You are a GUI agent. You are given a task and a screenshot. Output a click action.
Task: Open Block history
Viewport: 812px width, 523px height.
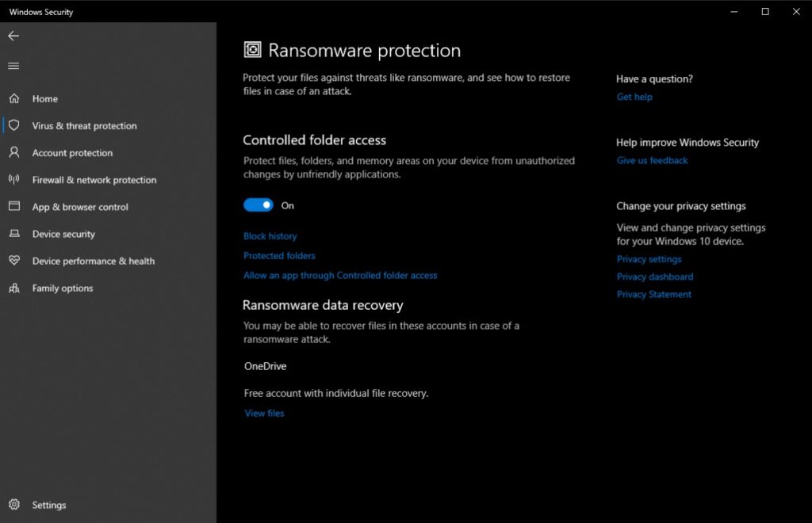tap(270, 235)
